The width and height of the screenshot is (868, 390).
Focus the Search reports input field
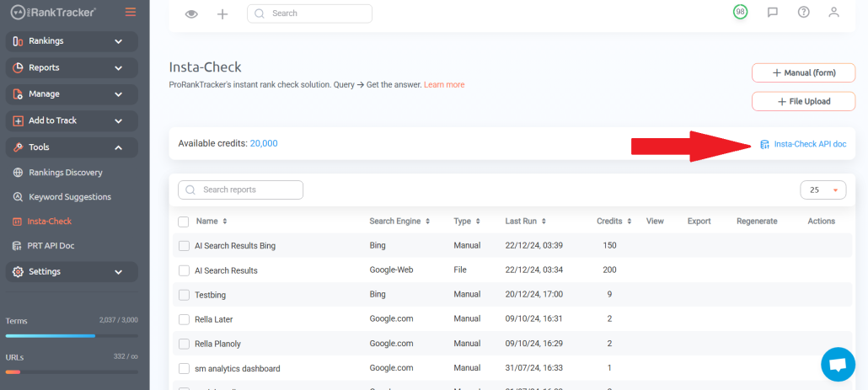click(240, 190)
